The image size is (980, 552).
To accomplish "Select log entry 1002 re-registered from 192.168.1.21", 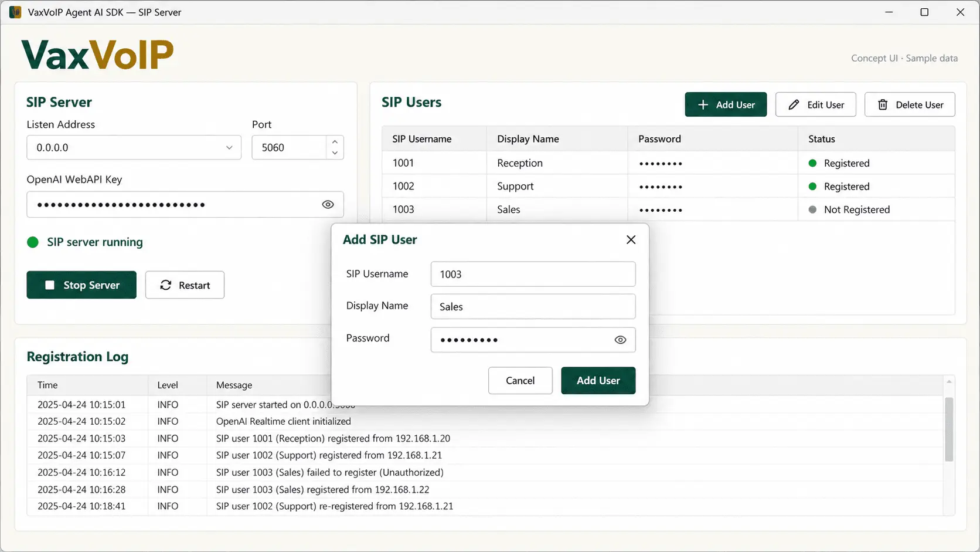I will tap(485, 506).
